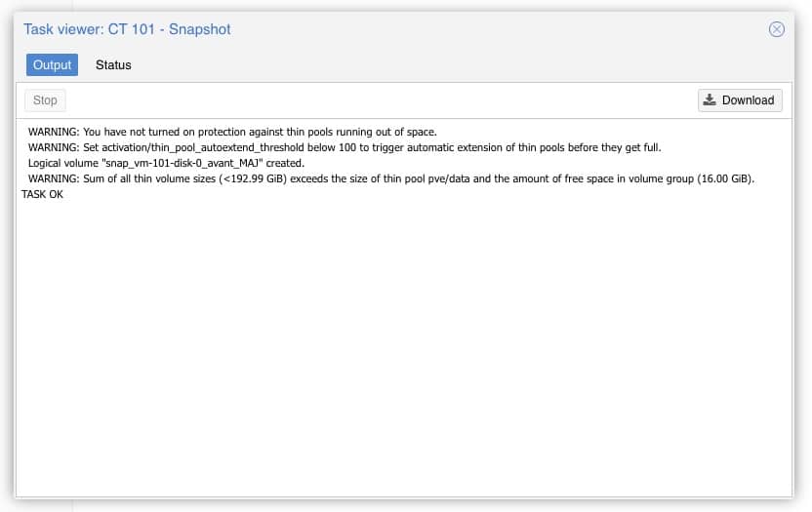Click the <192.99 GiB value
This screenshot has width=812, height=512.
coord(253,178)
